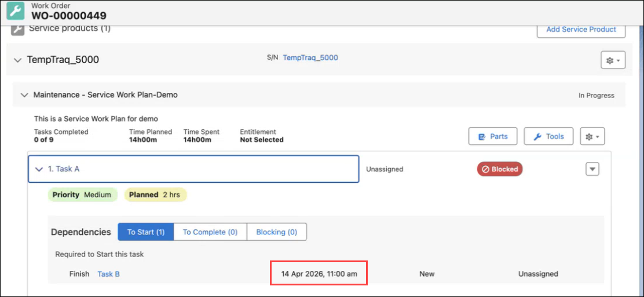Switch to the To Start (1) tab
Image resolution: width=644 pixels, height=297 pixels.
146,232
